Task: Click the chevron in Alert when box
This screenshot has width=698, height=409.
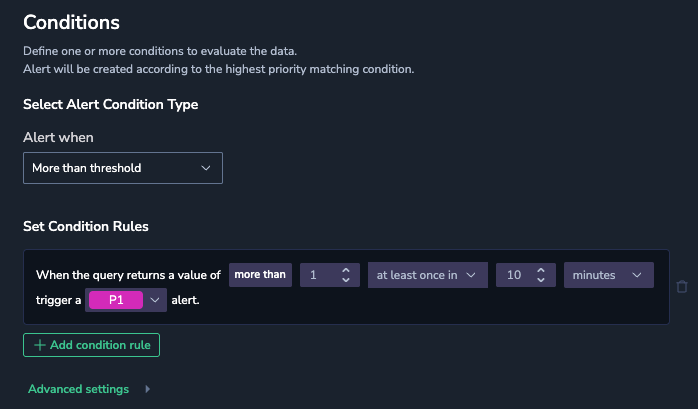Action: (206, 168)
